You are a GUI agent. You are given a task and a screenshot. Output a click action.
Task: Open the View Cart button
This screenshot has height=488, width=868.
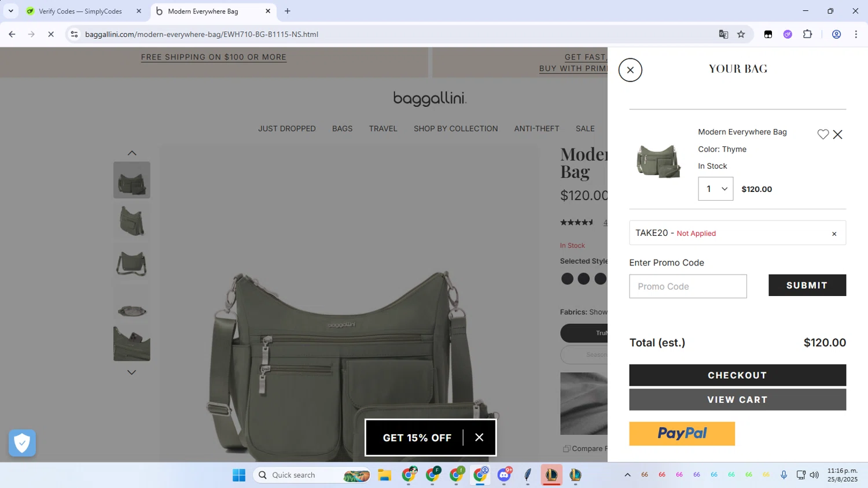click(x=737, y=400)
